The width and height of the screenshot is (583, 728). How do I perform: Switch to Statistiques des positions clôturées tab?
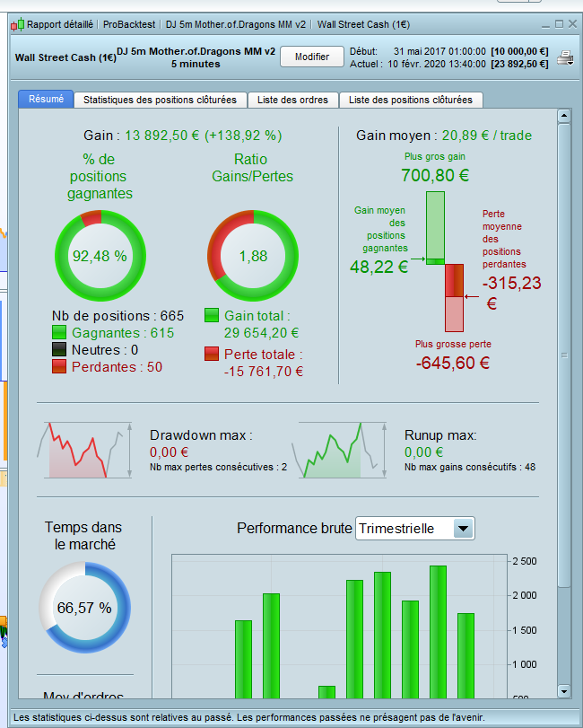(x=160, y=100)
